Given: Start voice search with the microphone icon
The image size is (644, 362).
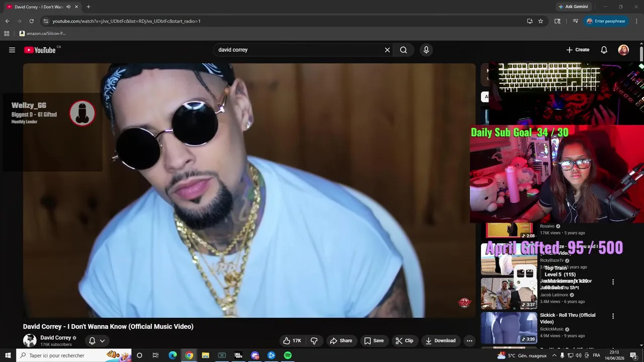Looking at the screenshot, I should pos(426,50).
